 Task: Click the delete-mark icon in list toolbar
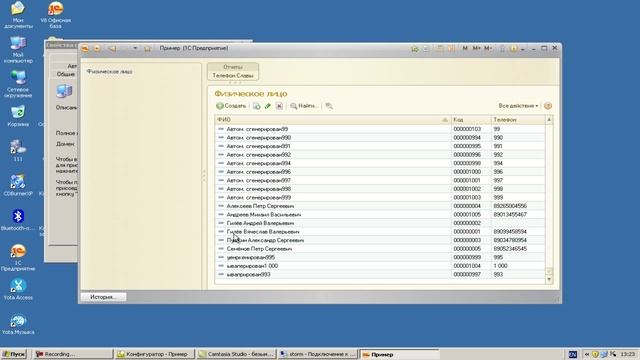(279, 106)
